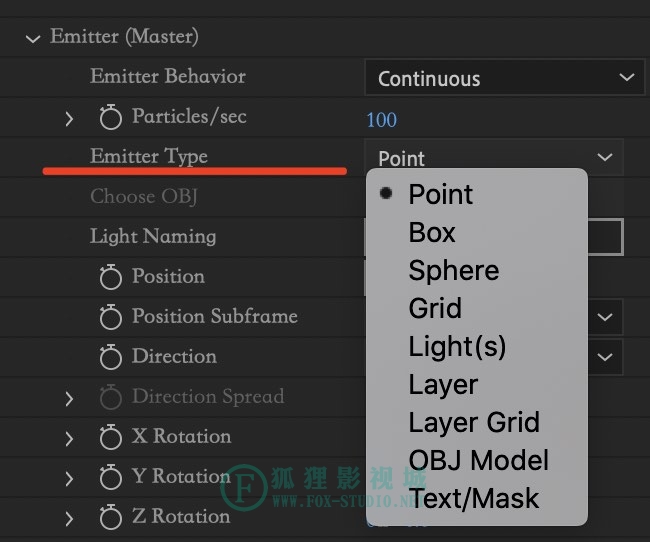Expand the Z Rotation property
The width and height of the screenshot is (650, 542).
[69, 519]
